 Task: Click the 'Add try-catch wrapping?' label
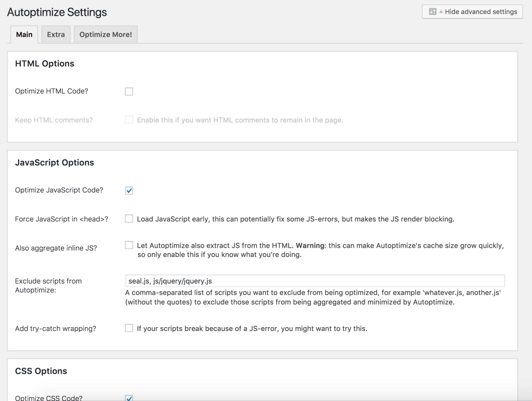(55, 329)
